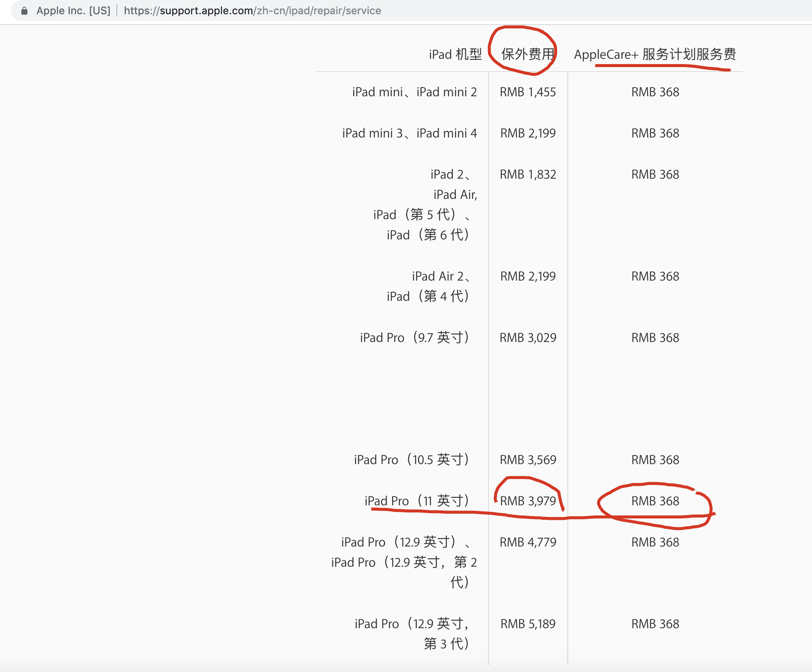Click RMB 1,832 out-of-warranty price
The height and width of the screenshot is (672, 812).
pos(527,175)
